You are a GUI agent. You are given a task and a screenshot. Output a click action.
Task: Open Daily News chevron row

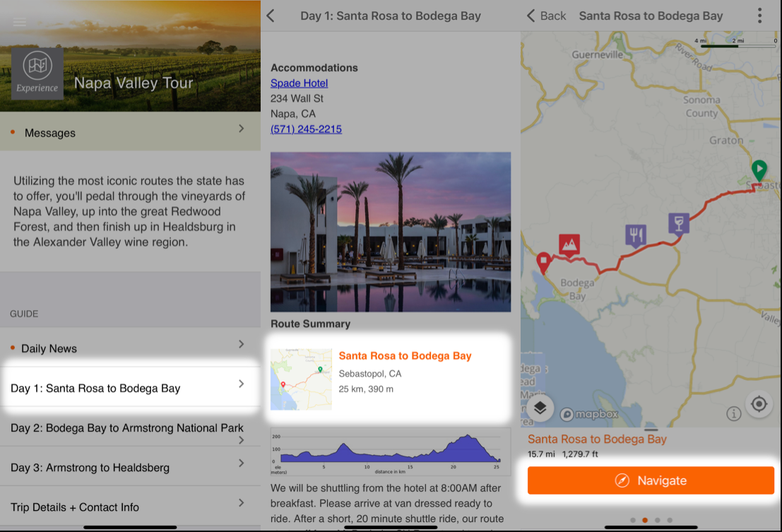coord(130,348)
